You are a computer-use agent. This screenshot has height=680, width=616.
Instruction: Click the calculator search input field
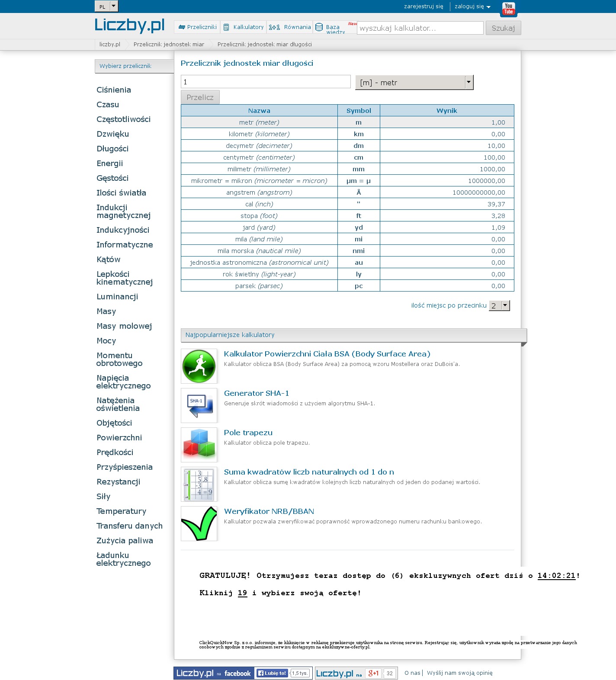[420, 28]
